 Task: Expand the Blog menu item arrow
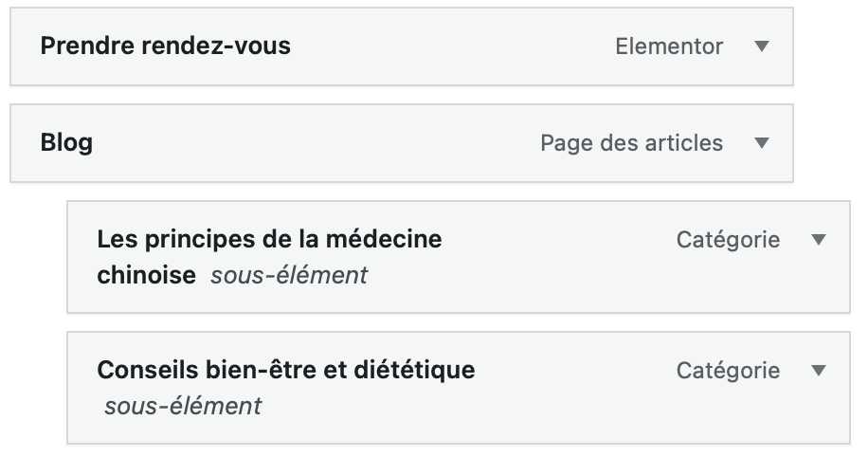click(x=761, y=143)
